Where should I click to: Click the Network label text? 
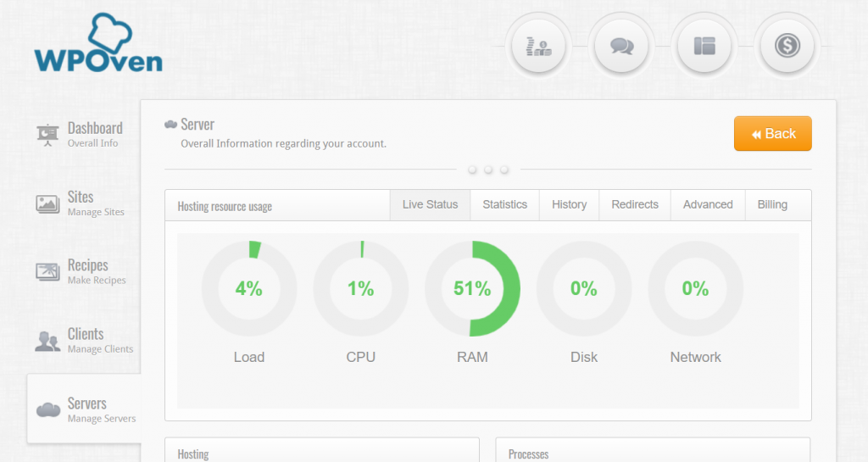click(x=695, y=358)
